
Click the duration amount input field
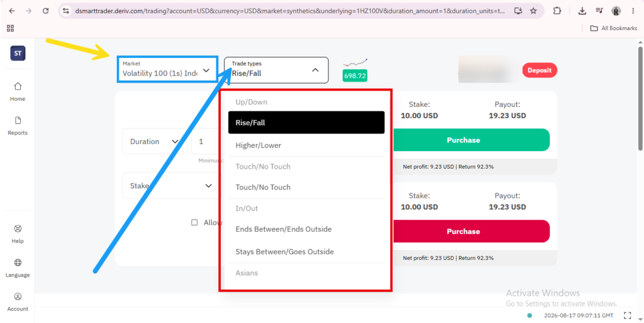[208, 142]
